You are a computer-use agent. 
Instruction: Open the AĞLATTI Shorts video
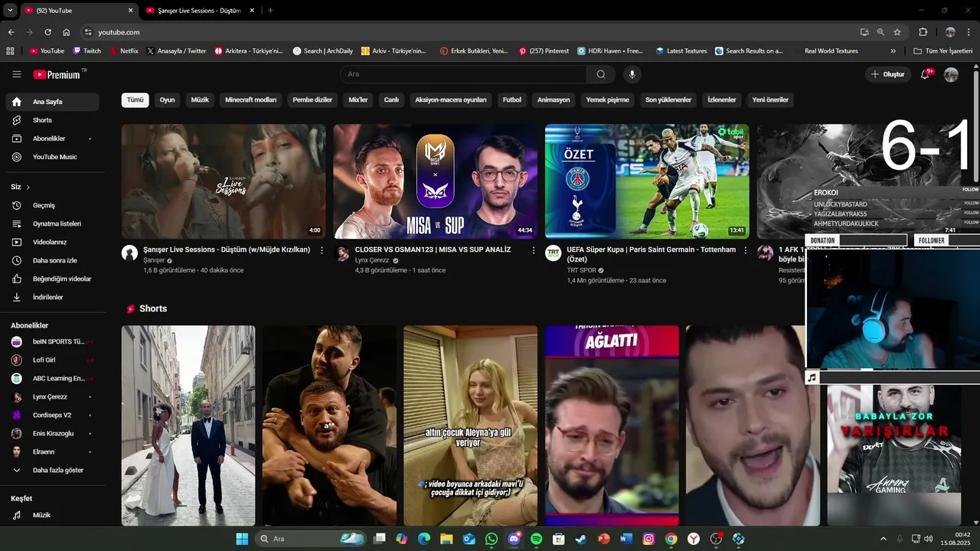point(612,425)
